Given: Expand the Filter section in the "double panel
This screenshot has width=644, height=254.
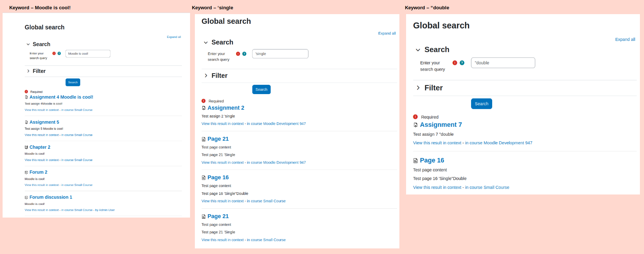Looking at the screenshot, I should pos(418,88).
